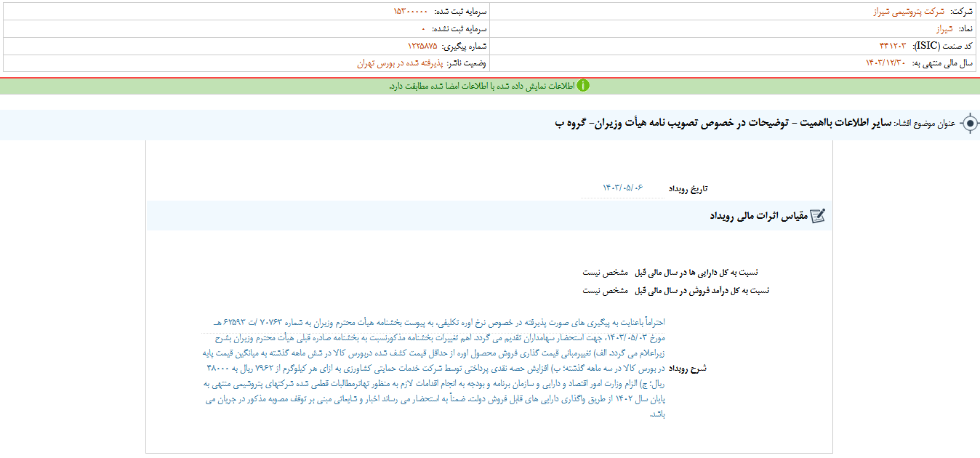Click the green info icon in the notification bar
The image size is (980, 458).
[583, 86]
